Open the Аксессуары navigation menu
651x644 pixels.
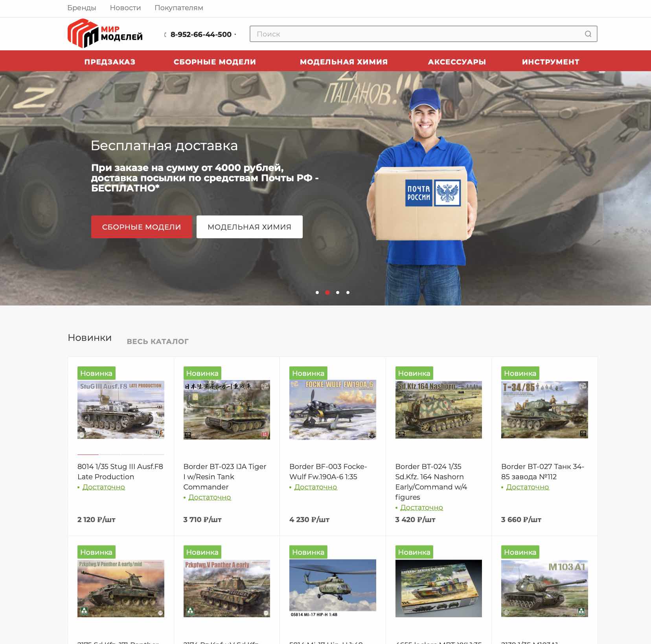[457, 62]
